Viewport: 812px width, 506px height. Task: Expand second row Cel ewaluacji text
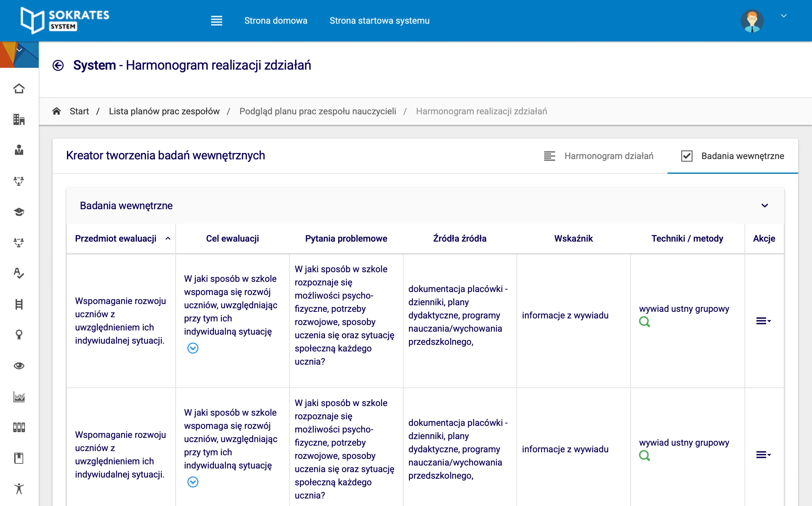(193, 482)
